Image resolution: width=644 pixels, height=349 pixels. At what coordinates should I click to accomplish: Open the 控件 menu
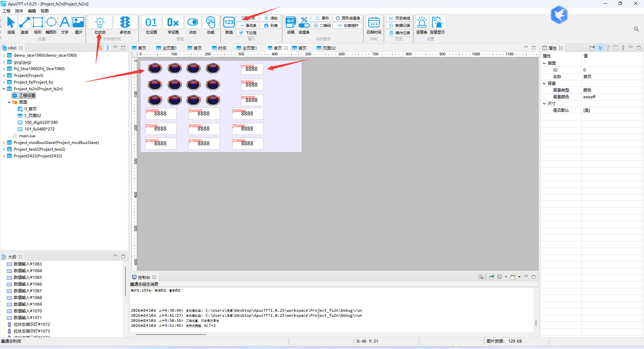(x=19, y=11)
